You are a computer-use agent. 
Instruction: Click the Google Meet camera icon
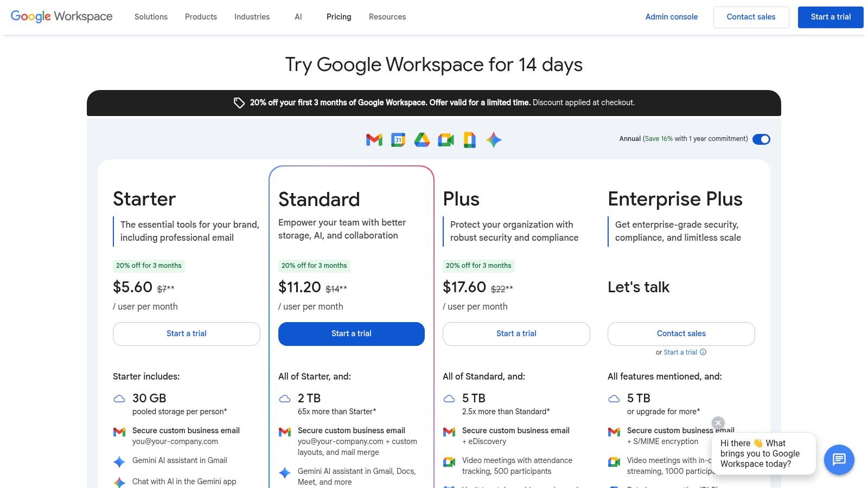tap(446, 139)
